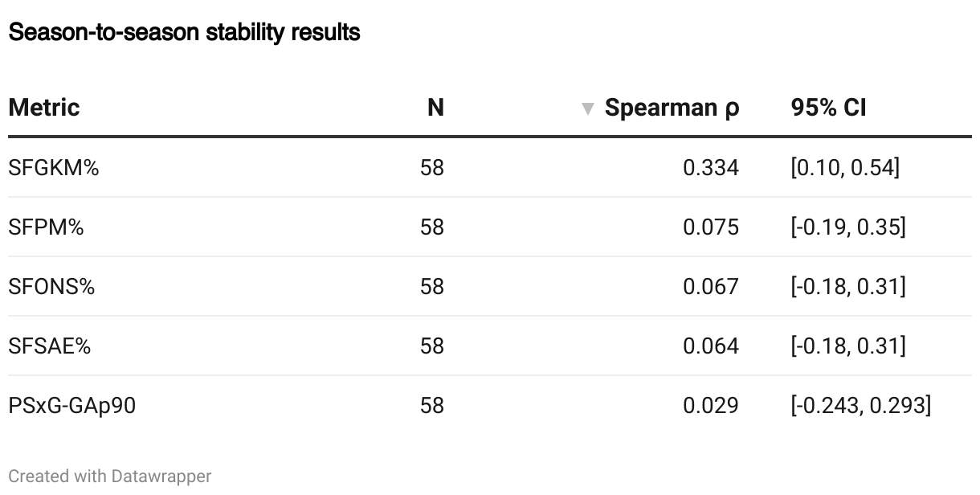The image size is (980, 495).
Task: Select the SFPM% metric cell
Action: pos(46,227)
